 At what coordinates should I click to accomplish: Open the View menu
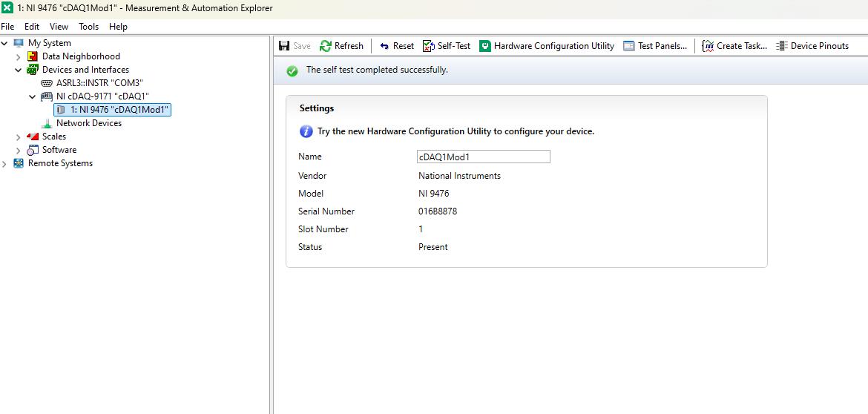click(59, 27)
